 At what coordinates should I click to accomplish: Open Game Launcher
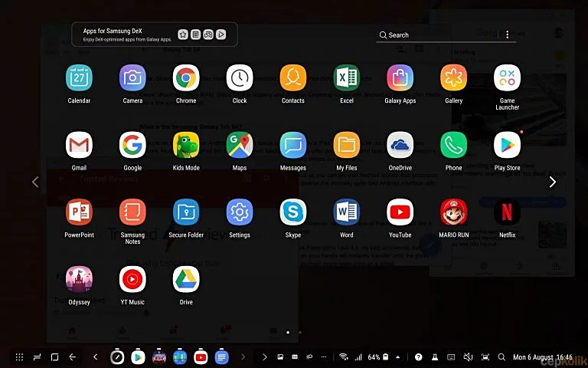click(507, 78)
